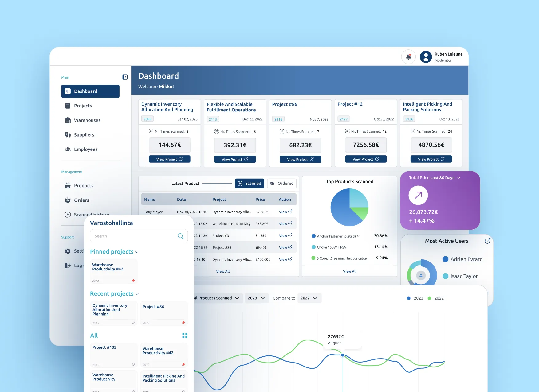Click the Isaac Taylor legend dot

tap(445, 276)
